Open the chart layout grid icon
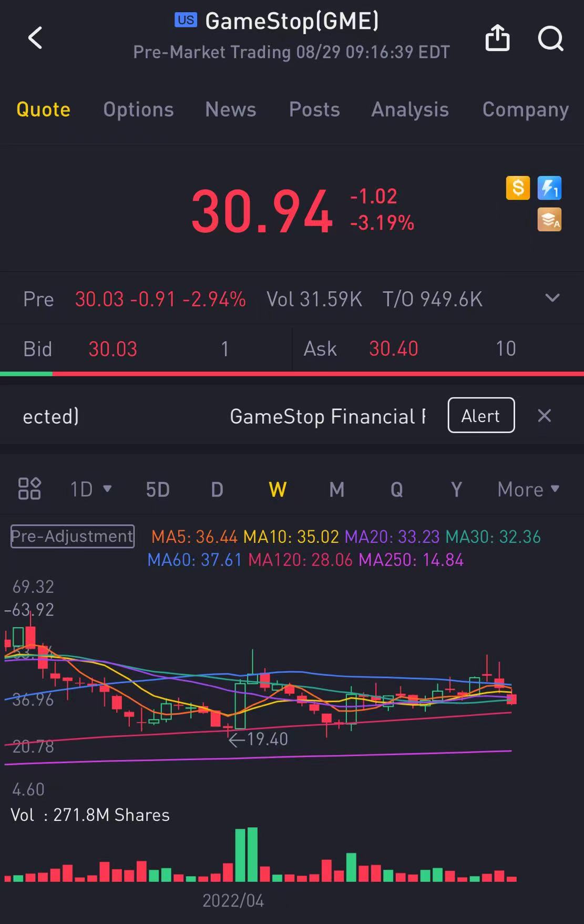The height and width of the screenshot is (924, 584). (29, 489)
